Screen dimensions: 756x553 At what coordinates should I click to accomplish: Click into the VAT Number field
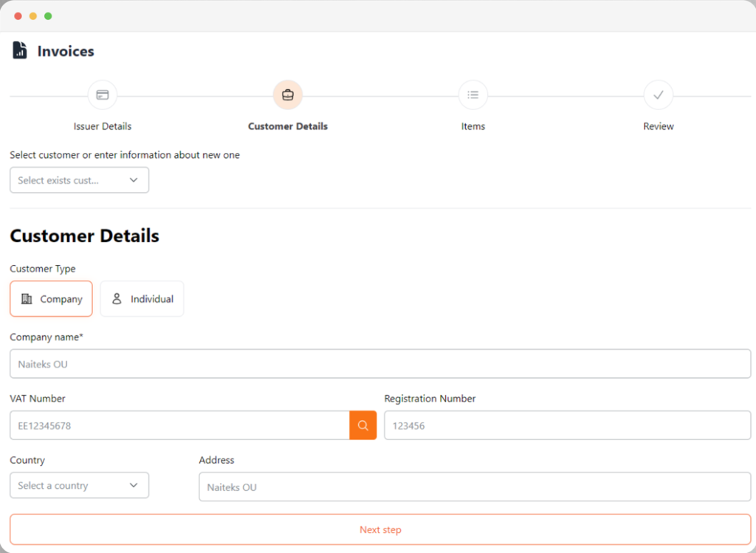(x=179, y=425)
